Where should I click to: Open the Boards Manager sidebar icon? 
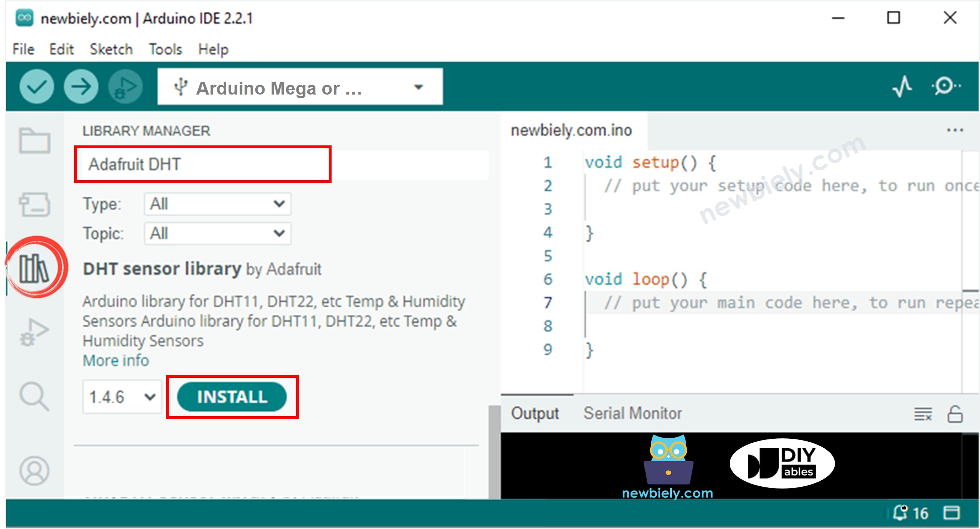(34, 205)
